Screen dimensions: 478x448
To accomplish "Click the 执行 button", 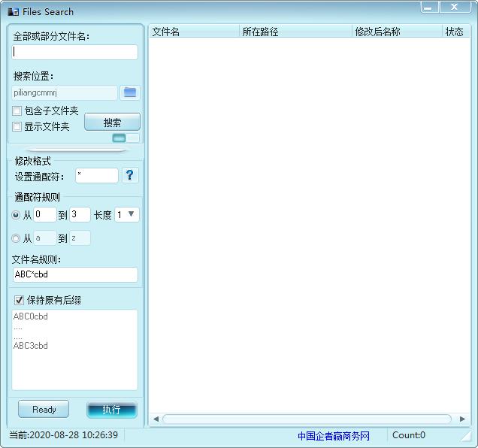I will [x=111, y=410].
